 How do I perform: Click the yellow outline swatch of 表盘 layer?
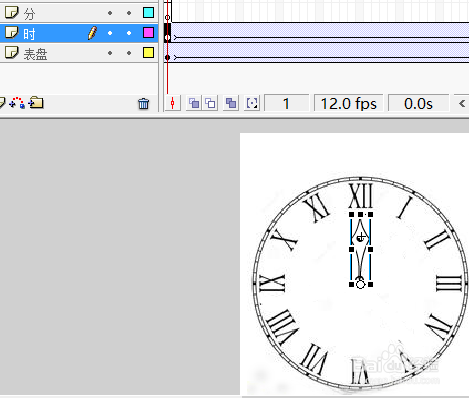(x=148, y=52)
